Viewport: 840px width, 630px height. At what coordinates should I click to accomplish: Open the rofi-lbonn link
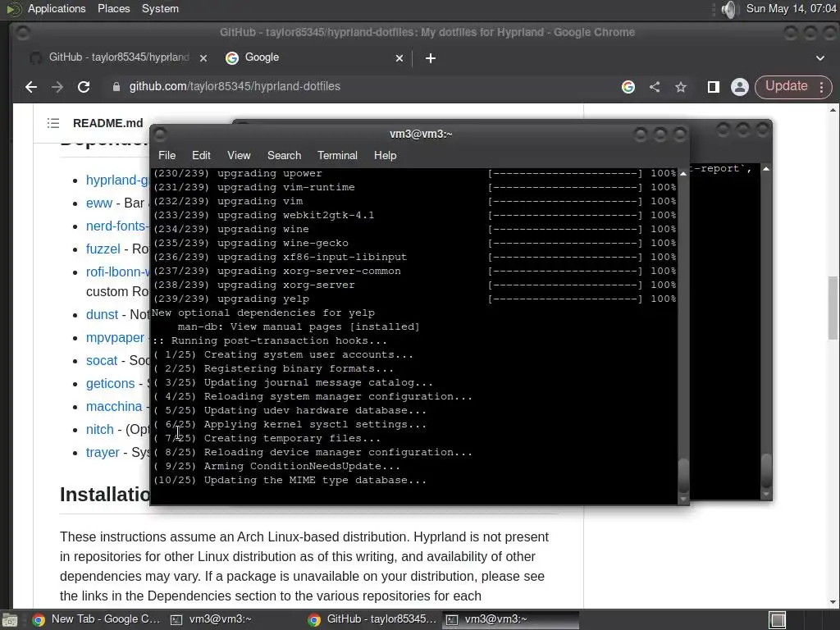(x=118, y=272)
